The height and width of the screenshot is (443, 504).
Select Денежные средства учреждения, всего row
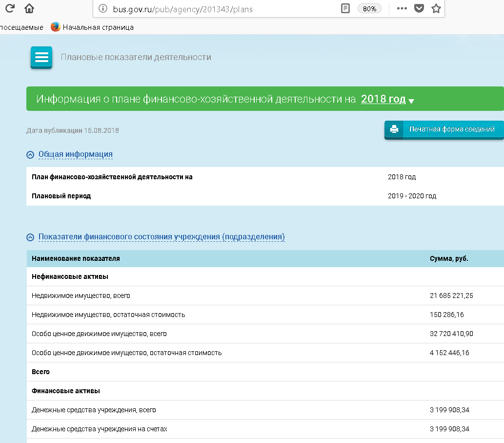point(265,410)
